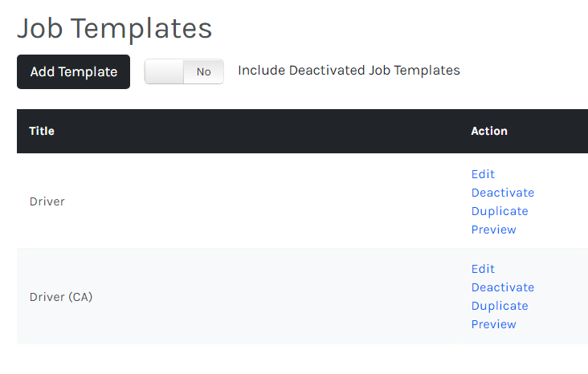Select the Driver (CA) title cell
588x374 pixels.
click(61, 297)
